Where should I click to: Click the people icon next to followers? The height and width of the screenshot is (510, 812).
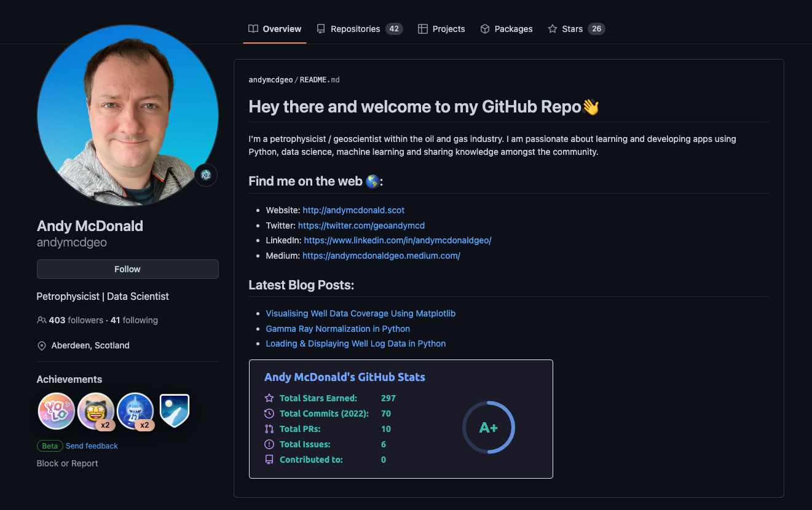tap(42, 320)
